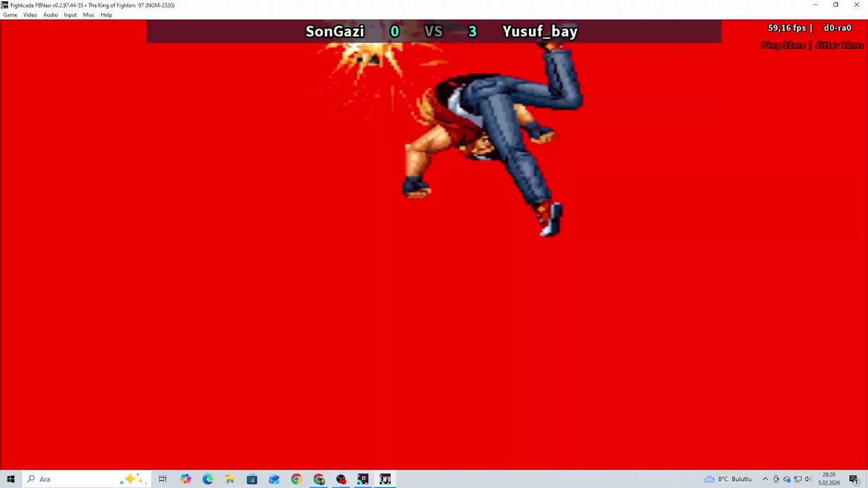This screenshot has height=488, width=868.
Task: Open network settings from the tray
Action: click(797, 479)
